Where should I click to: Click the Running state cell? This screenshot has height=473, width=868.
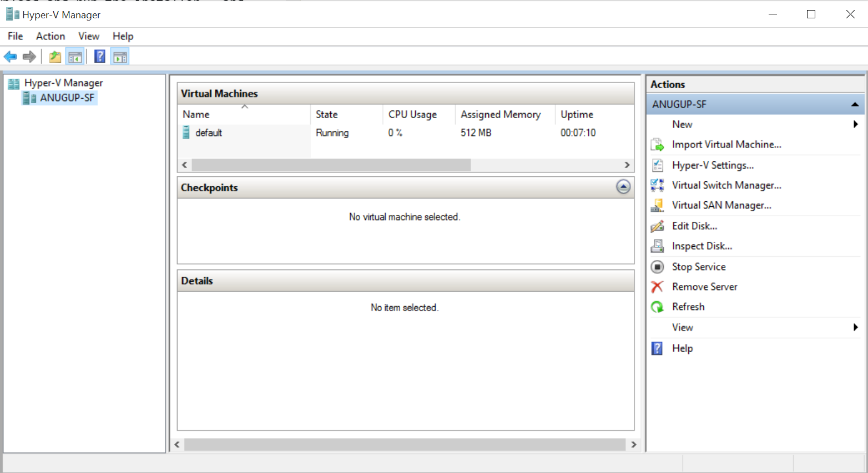(x=332, y=133)
